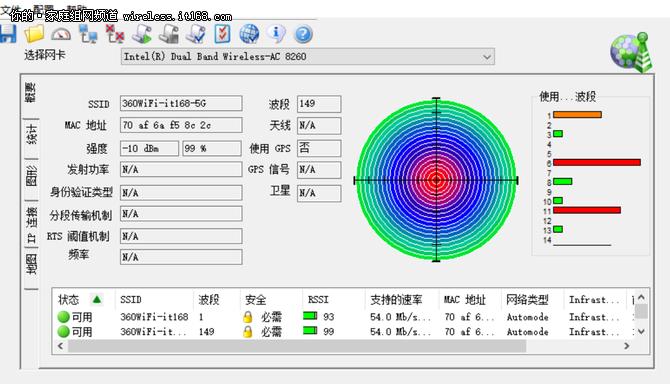Open the checklist clipboard icon
670x384 pixels.
coord(222,34)
